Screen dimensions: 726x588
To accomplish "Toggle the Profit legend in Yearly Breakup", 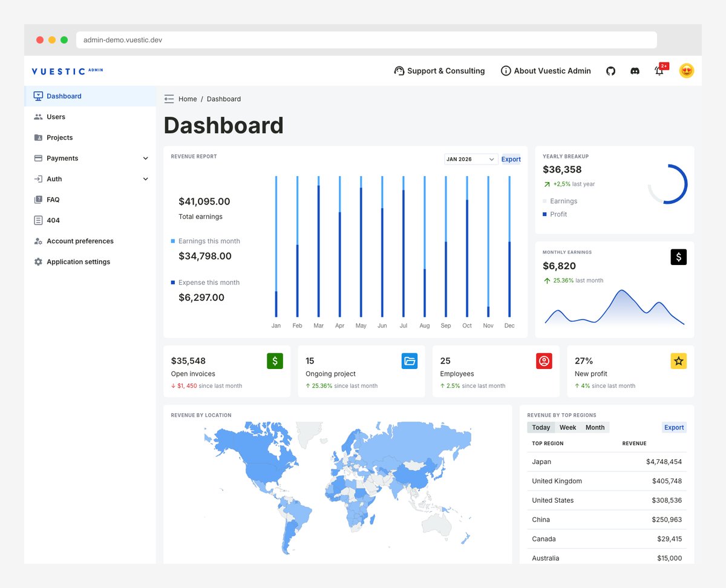I will [x=557, y=214].
